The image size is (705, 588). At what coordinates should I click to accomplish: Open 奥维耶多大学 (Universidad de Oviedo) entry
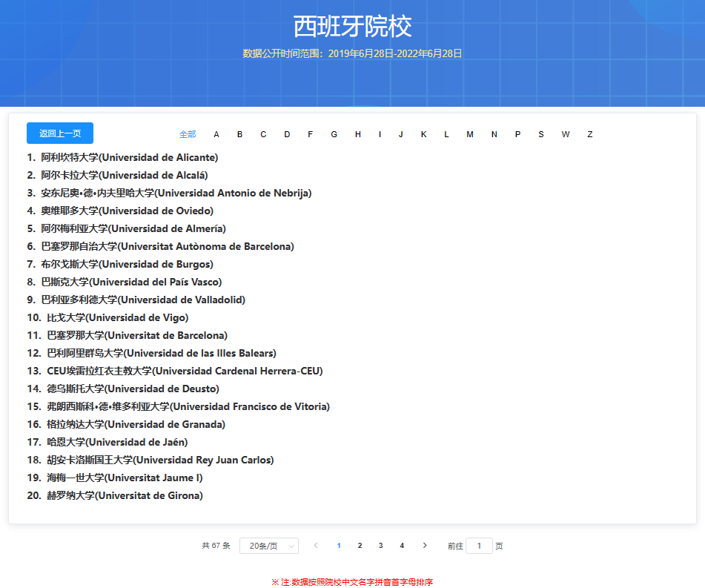pos(120,211)
